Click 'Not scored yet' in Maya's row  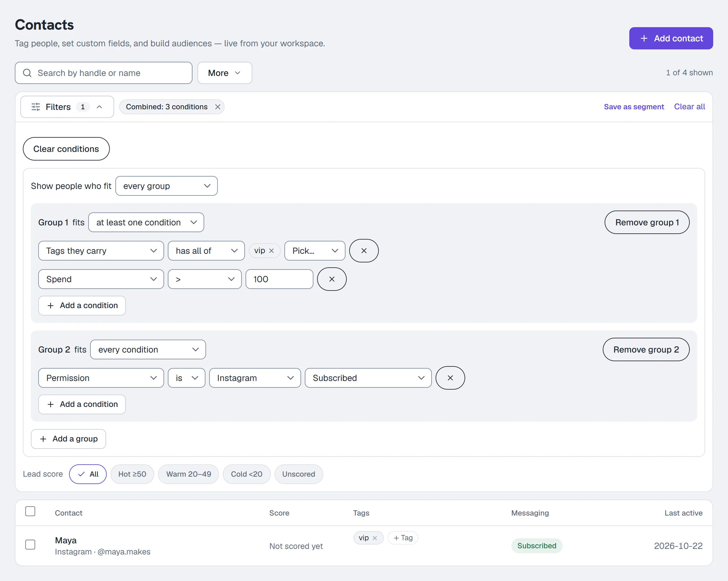pyautogui.click(x=296, y=546)
